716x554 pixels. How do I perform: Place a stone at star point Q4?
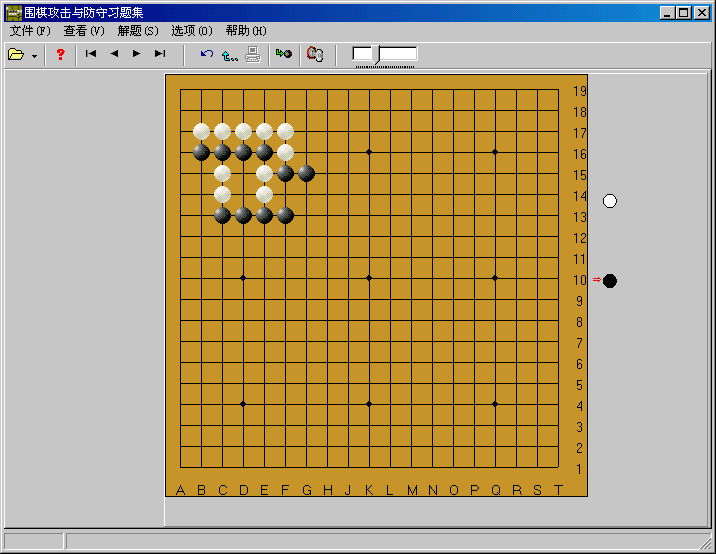495,404
